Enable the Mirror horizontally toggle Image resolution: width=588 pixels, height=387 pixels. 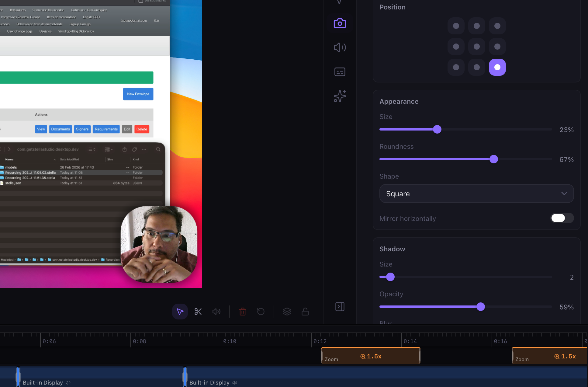click(562, 218)
